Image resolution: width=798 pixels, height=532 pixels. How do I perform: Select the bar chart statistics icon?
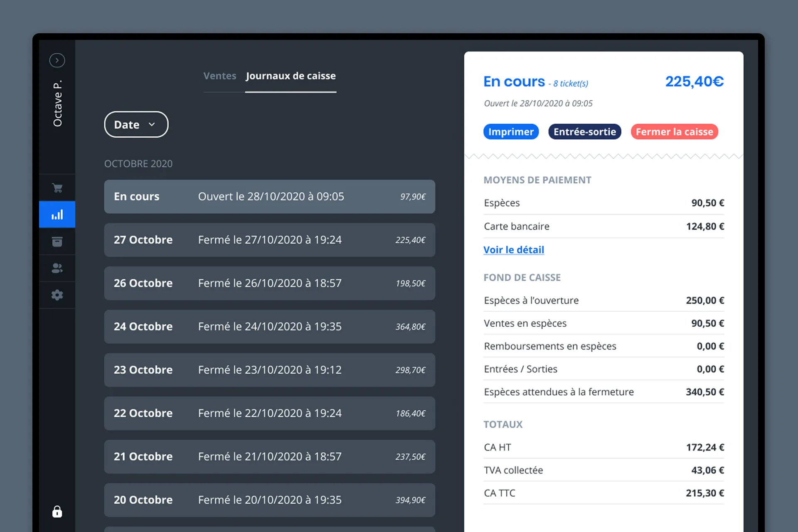coord(57,214)
